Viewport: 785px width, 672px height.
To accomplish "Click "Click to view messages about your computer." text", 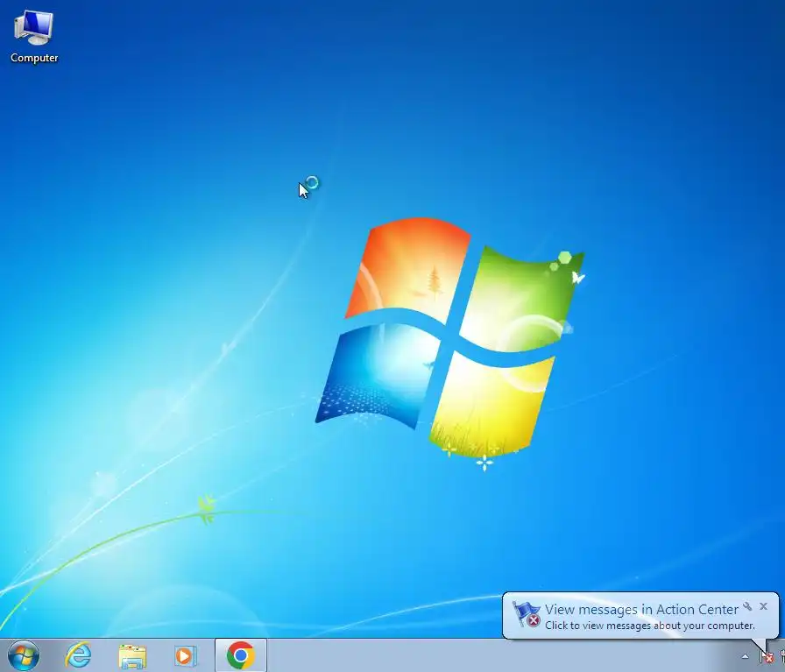I will tap(650, 626).
